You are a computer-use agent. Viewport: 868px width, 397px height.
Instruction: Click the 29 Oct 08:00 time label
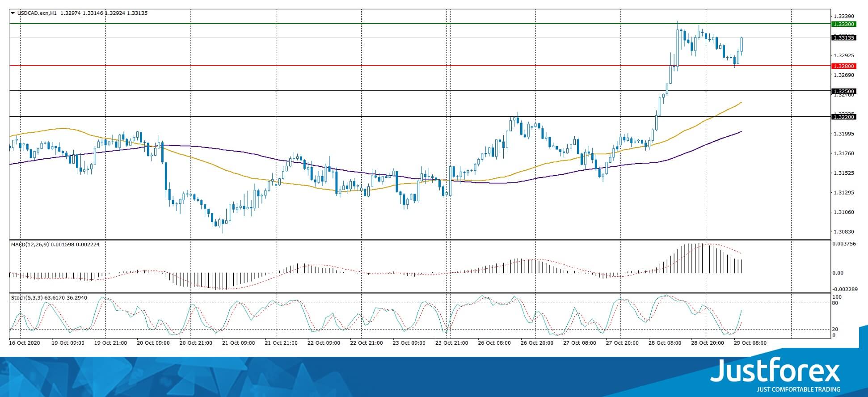[x=750, y=343]
